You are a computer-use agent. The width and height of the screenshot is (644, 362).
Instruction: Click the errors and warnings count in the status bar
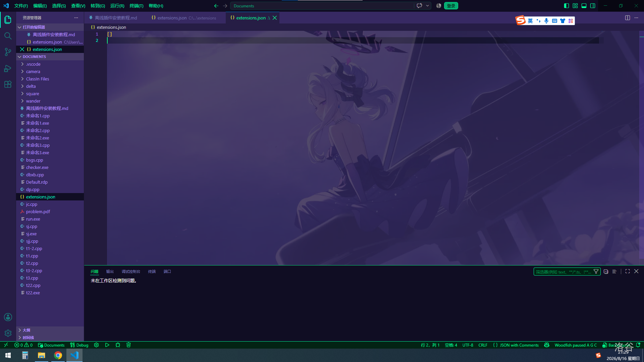[23, 345]
